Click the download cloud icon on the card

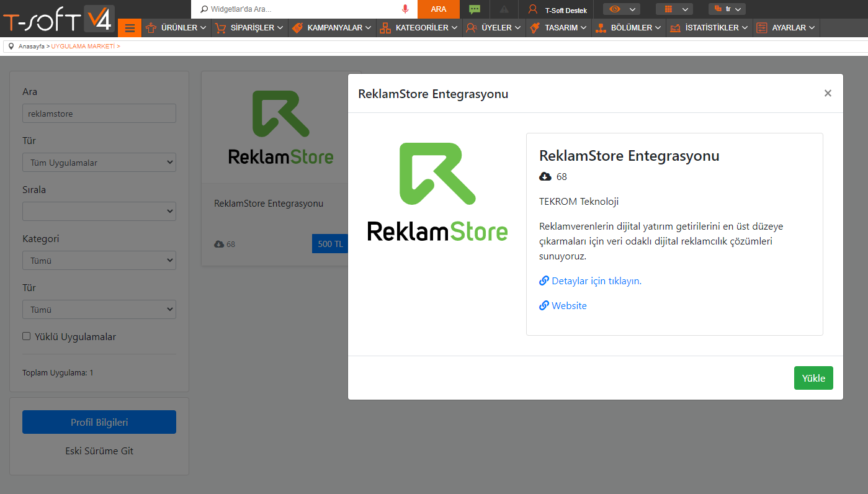tap(219, 244)
